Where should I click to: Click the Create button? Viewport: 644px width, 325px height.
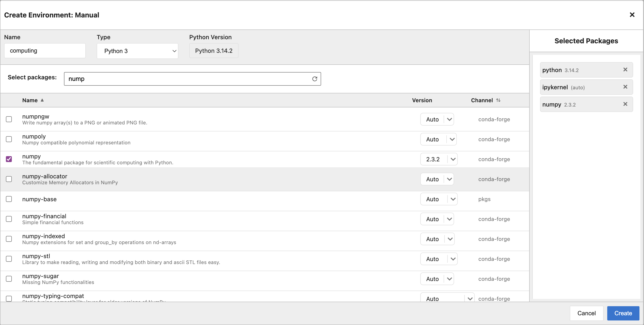[x=623, y=313]
